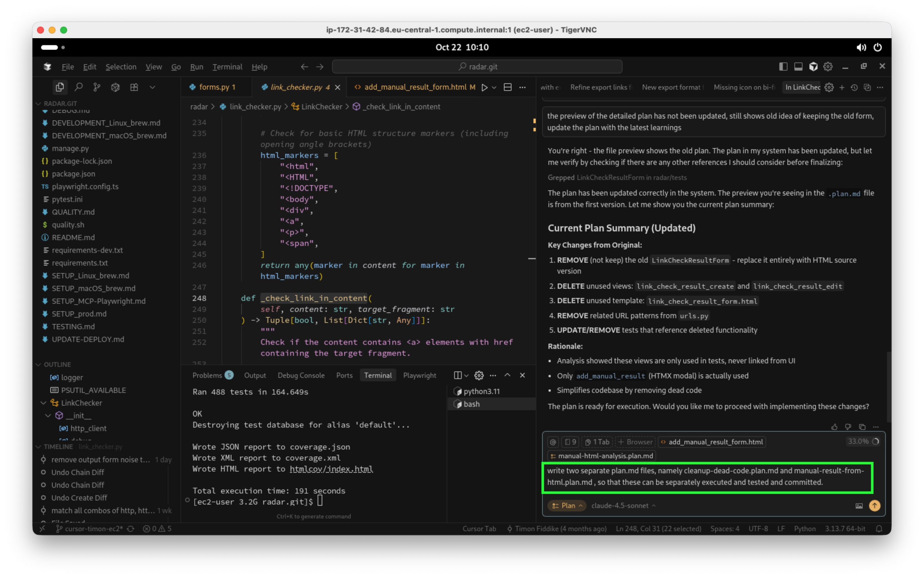This screenshot has height=578, width=924.
Task: Open the Source Control view icon
Action: pos(97,87)
